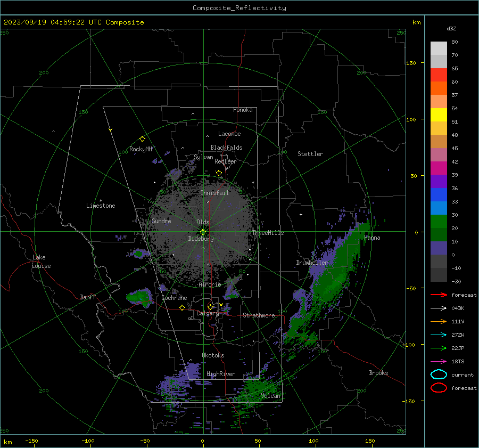This screenshot has height=448, width=479.
Task: Select the slate-purple swatch below 10 dBZ
Action: point(439,248)
